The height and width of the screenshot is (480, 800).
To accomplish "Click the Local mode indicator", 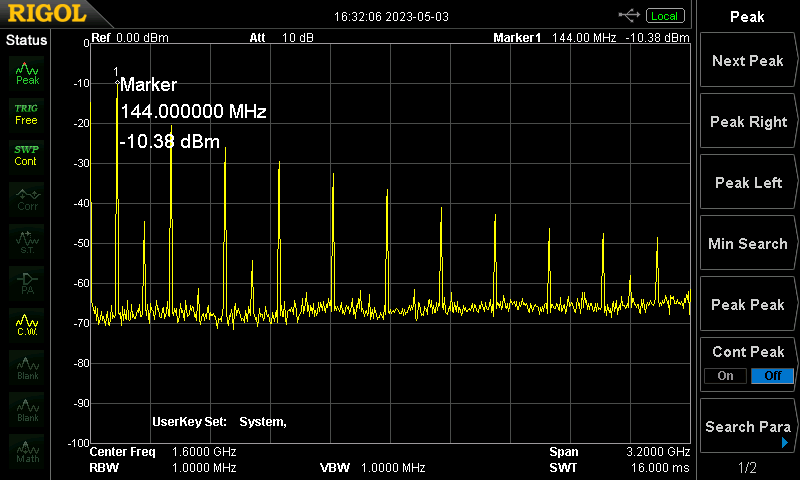I will (664, 15).
